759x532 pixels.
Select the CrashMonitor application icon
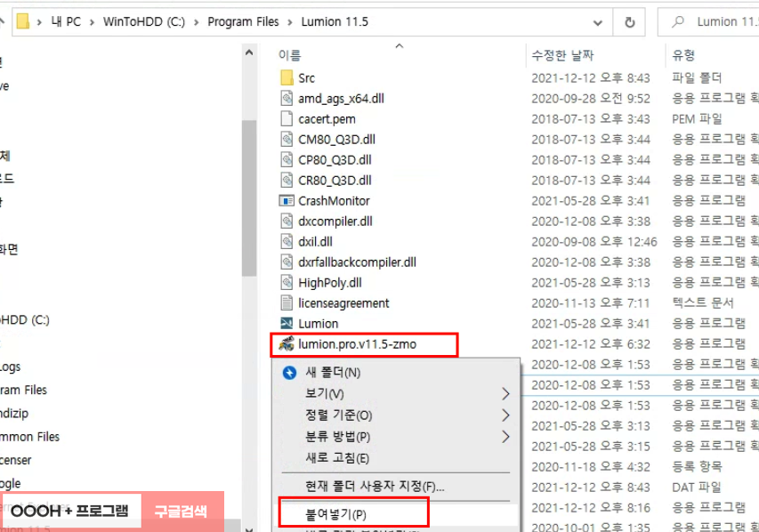coord(287,200)
